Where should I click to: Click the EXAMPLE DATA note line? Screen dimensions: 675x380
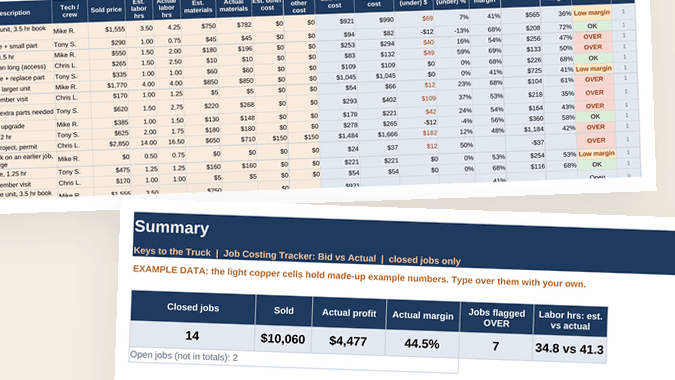tap(359, 276)
